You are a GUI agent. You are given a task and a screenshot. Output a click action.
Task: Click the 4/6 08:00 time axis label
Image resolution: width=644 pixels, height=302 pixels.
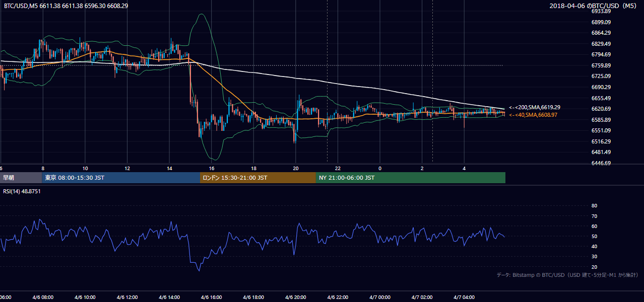tap(43, 297)
